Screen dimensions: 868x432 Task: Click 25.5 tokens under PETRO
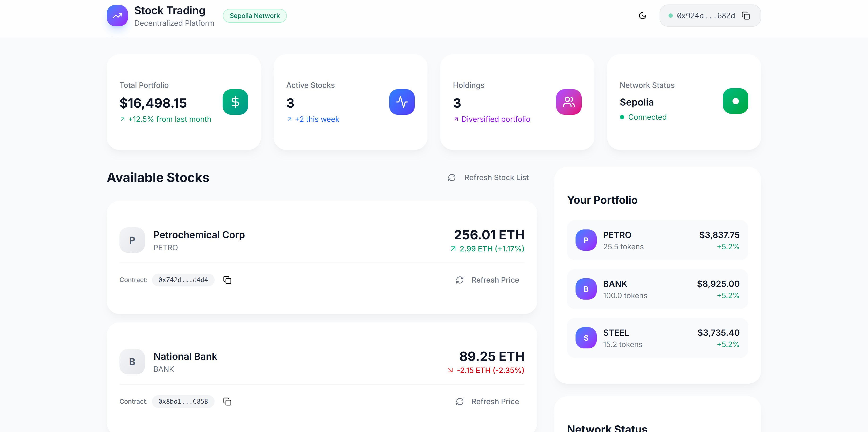coord(623,247)
